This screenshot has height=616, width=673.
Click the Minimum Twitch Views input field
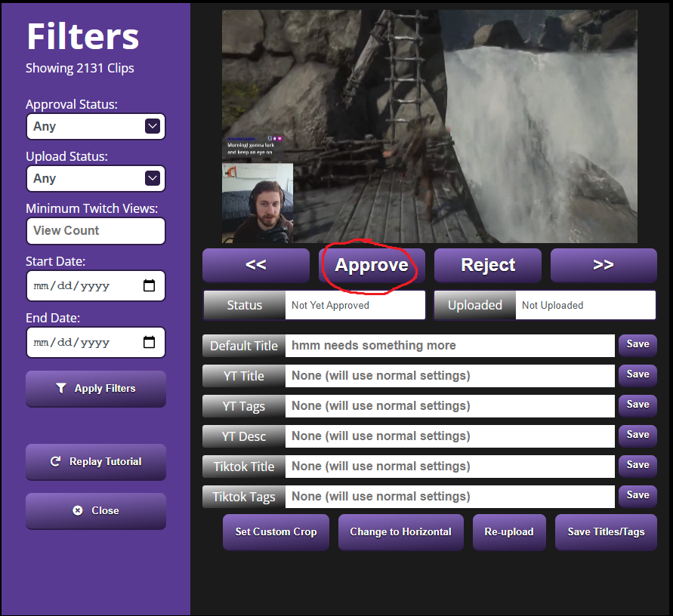[96, 231]
